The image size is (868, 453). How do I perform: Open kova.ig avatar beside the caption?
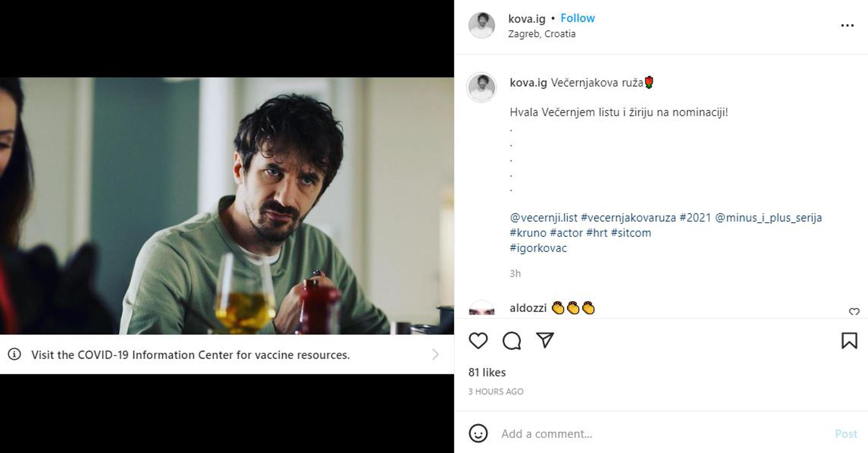tap(481, 87)
